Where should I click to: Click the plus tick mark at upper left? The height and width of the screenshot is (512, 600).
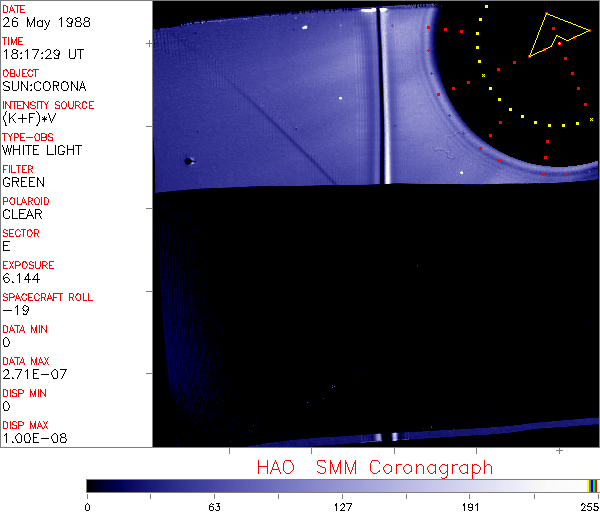tap(149, 44)
